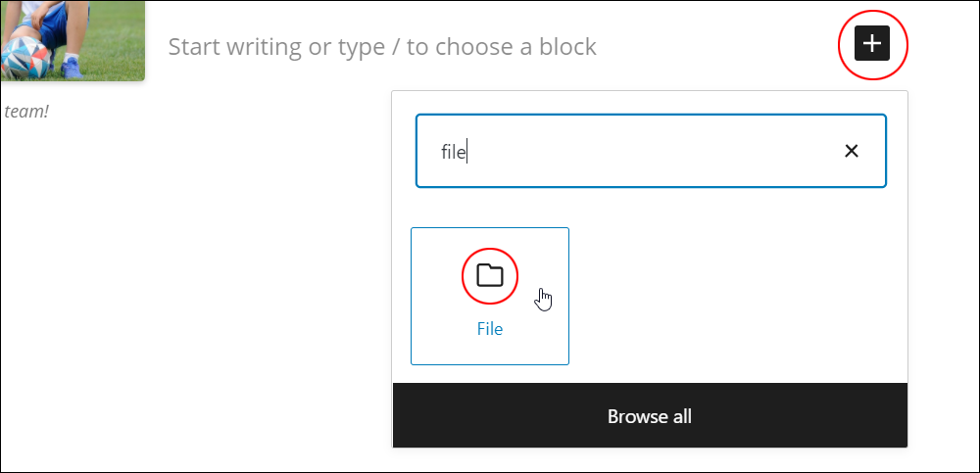The height and width of the screenshot is (473, 980).
Task: Open the Browse all blocks button
Action: pyautogui.click(x=650, y=415)
